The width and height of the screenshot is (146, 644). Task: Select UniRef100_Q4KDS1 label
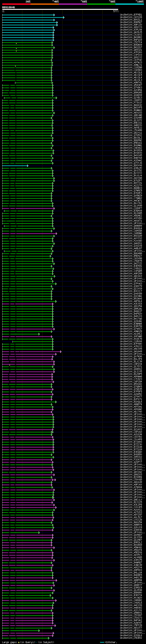pos(131,244)
